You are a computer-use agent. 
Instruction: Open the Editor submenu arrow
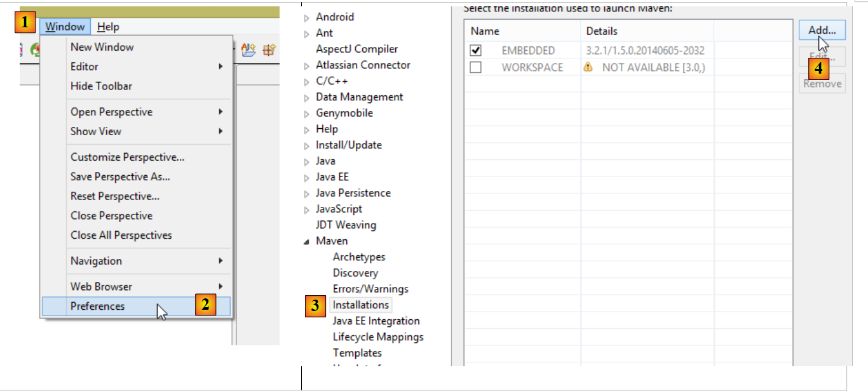pyautogui.click(x=220, y=67)
